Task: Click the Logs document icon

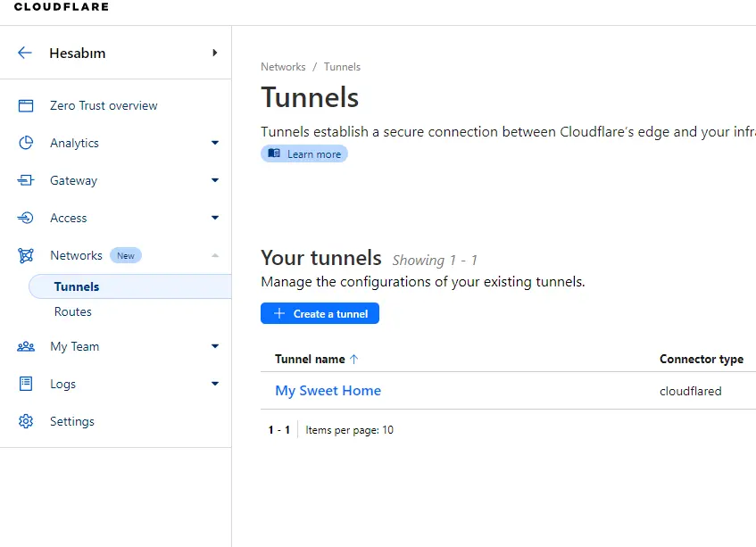Action: (26, 384)
